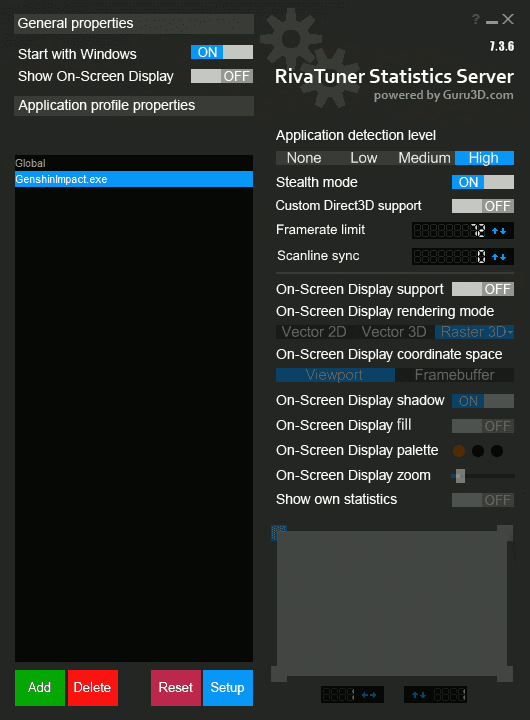Toggle Stealth mode switch
The height and width of the screenshot is (720, 530).
(x=483, y=182)
